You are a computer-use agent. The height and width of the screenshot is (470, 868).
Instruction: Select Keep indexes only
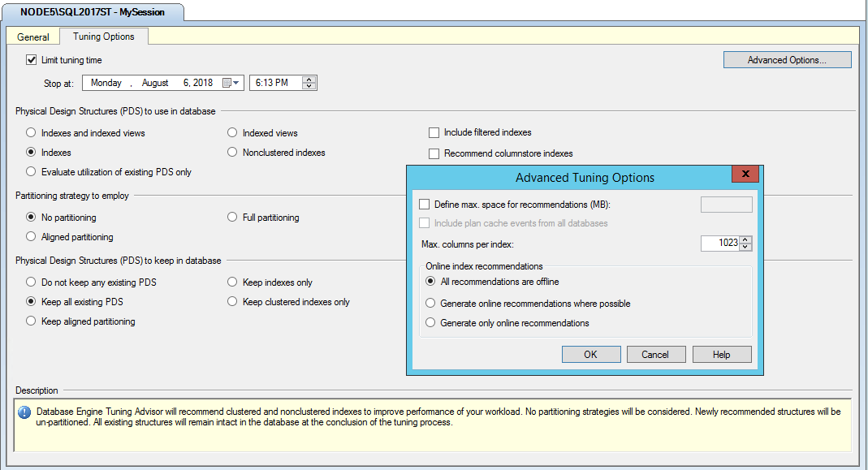(231, 282)
